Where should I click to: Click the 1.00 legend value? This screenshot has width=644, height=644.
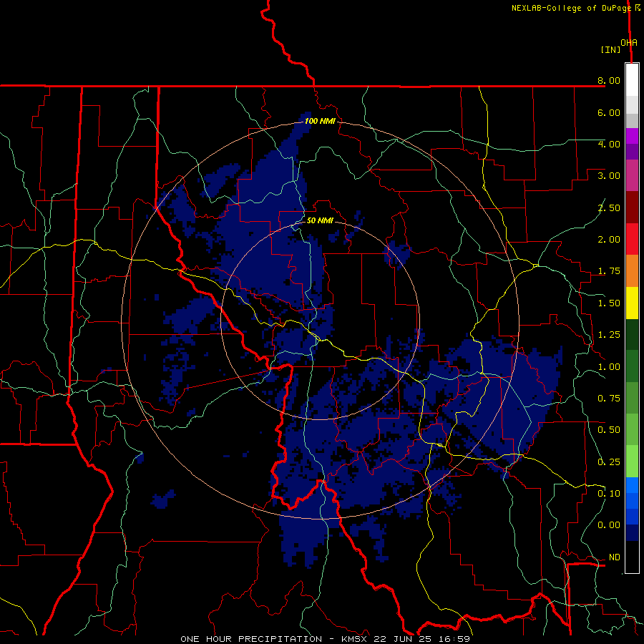point(609,367)
